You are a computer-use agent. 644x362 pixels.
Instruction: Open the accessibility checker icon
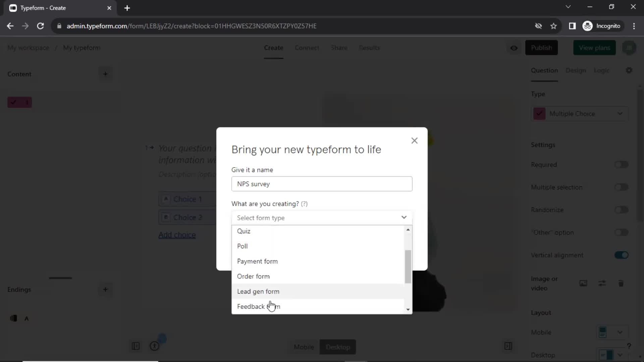pos(154,346)
